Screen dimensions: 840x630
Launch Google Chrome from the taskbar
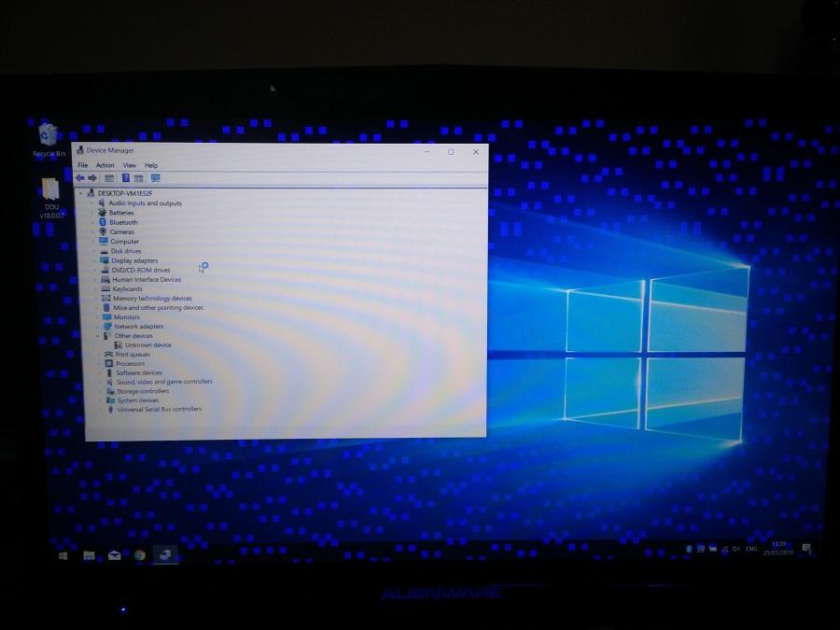click(139, 555)
